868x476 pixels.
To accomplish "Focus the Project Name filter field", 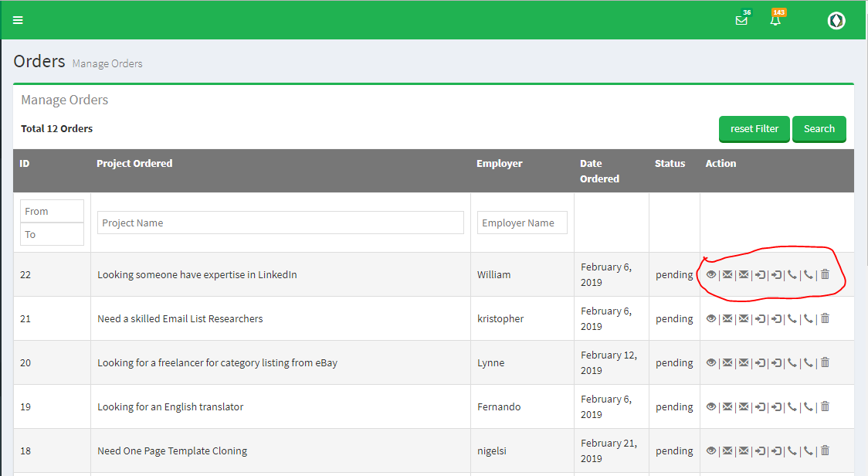I will tap(280, 223).
